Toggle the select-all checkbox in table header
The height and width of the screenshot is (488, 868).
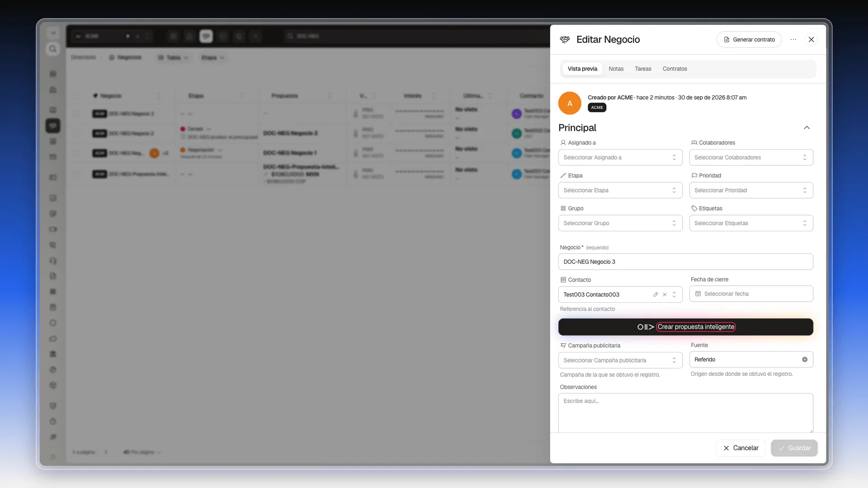[77, 96]
